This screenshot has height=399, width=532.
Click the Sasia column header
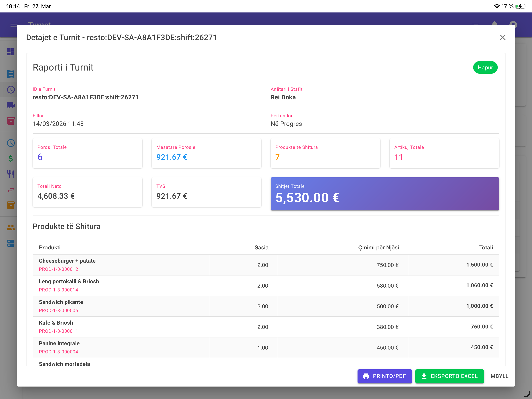[x=262, y=248]
